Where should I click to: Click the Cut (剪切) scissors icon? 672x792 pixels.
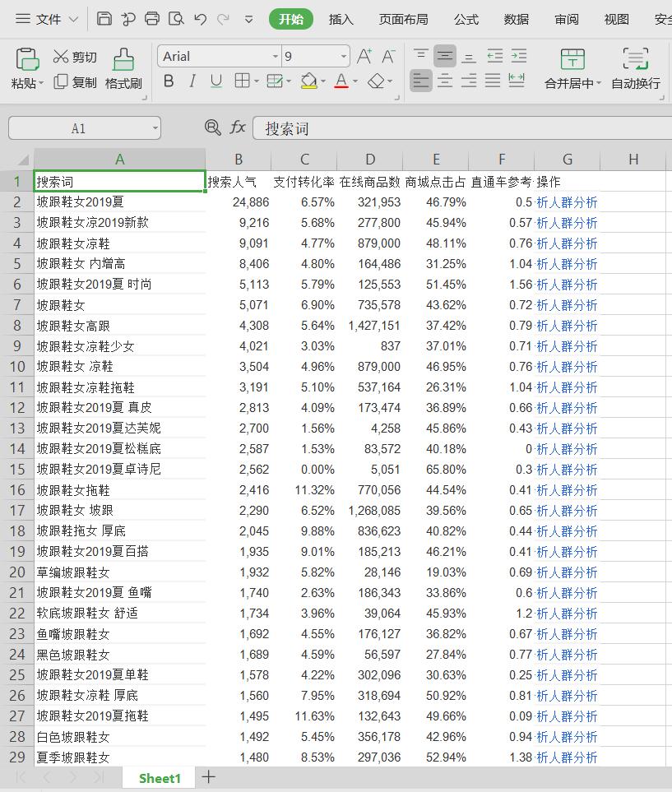61,57
